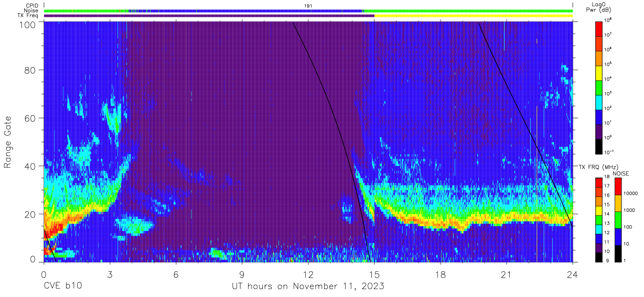Click the x-axis tick label '24'
The width and height of the screenshot is (644, 297).
tap(573, 273)
